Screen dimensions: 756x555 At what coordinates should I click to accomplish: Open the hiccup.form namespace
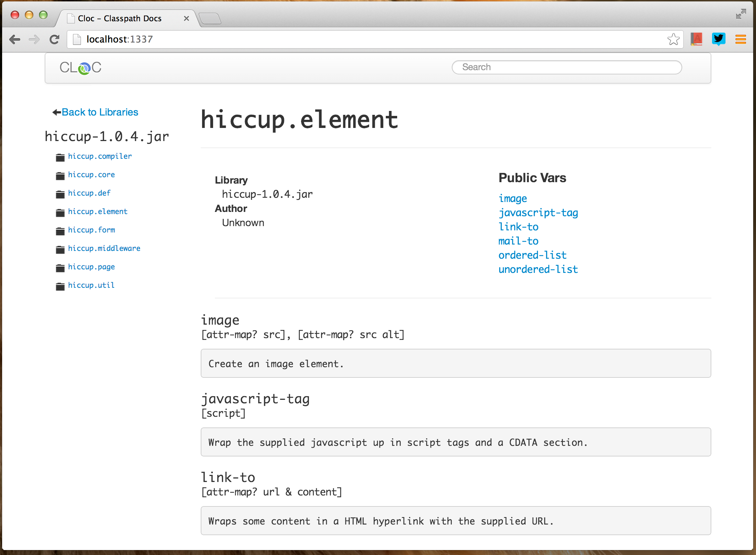[x=91, y=230]
